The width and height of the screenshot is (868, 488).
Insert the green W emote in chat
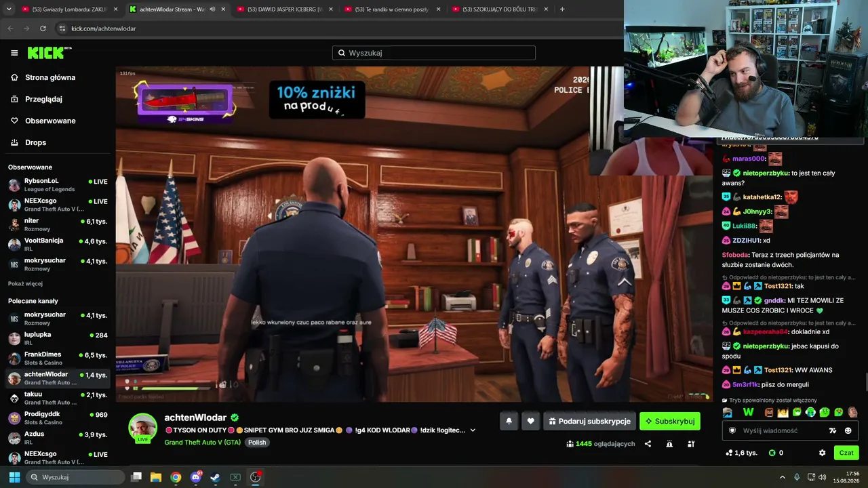(749, 412)
